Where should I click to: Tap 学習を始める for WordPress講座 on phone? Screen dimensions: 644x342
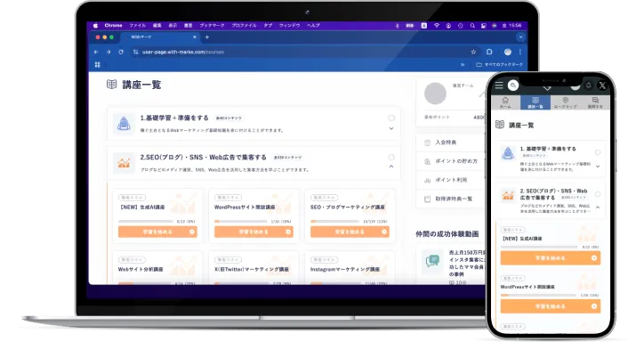pyautogui.click(x=551, y=306)
